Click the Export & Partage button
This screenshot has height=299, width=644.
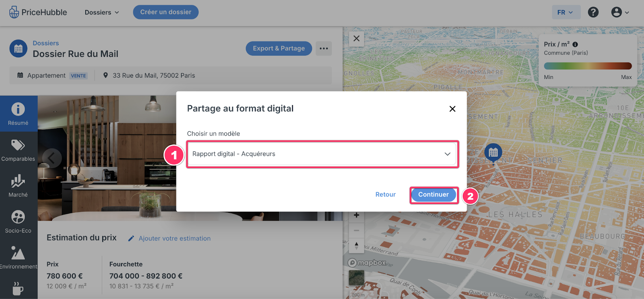(x=279, y=48)
